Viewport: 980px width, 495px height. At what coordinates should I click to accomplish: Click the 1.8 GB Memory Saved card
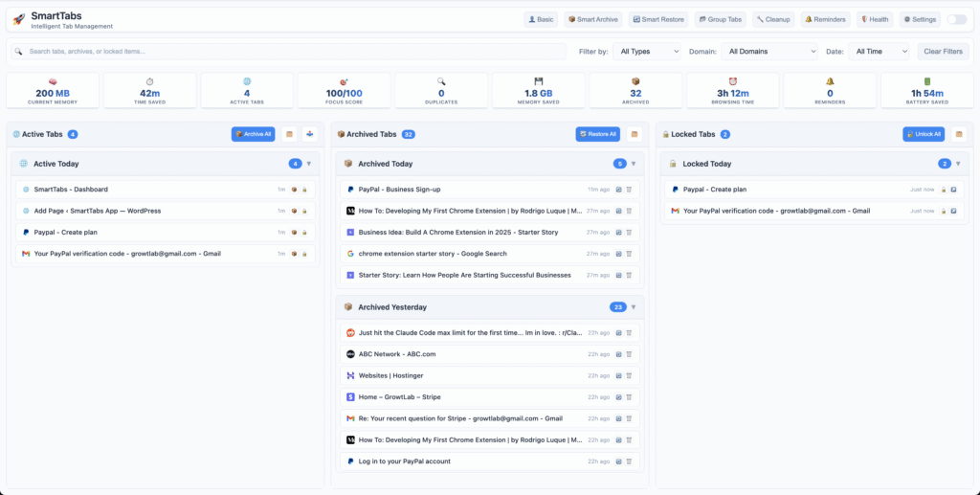539,91
